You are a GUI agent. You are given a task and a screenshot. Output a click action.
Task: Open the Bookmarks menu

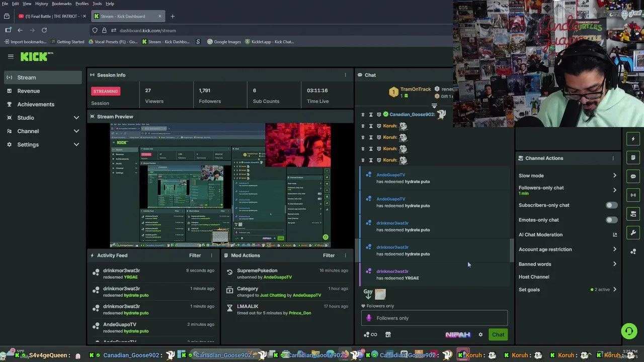click(x=61, y=4)
